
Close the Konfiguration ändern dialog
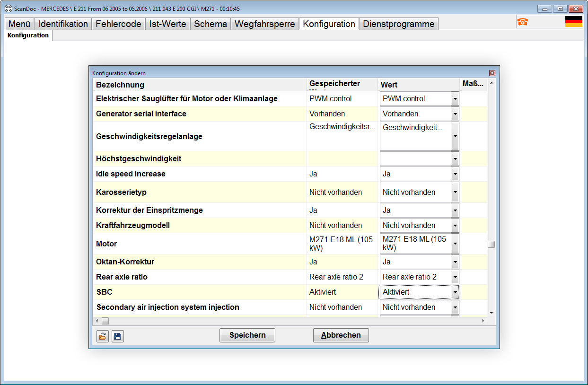click(492, 73)
